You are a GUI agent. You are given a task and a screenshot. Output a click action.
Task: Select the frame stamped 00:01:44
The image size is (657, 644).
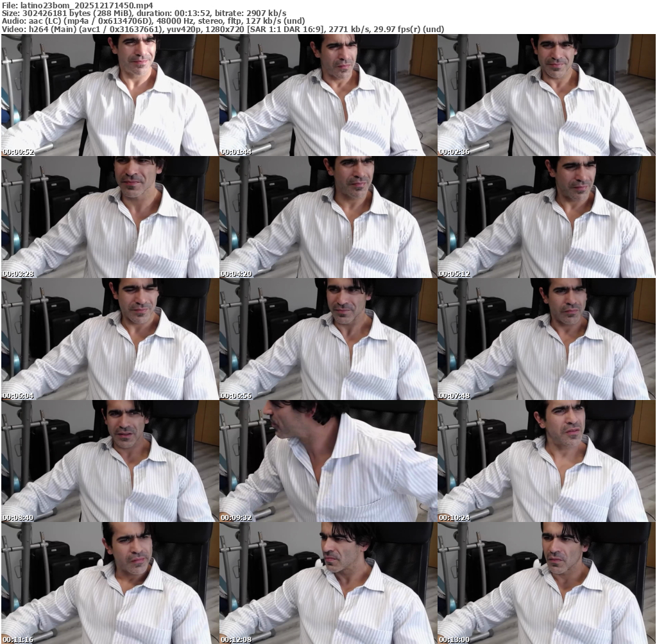pos(328,95)
